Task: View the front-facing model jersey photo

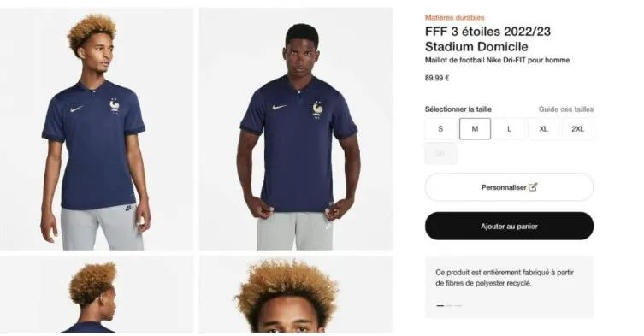Action: click(x=296, y=129)
